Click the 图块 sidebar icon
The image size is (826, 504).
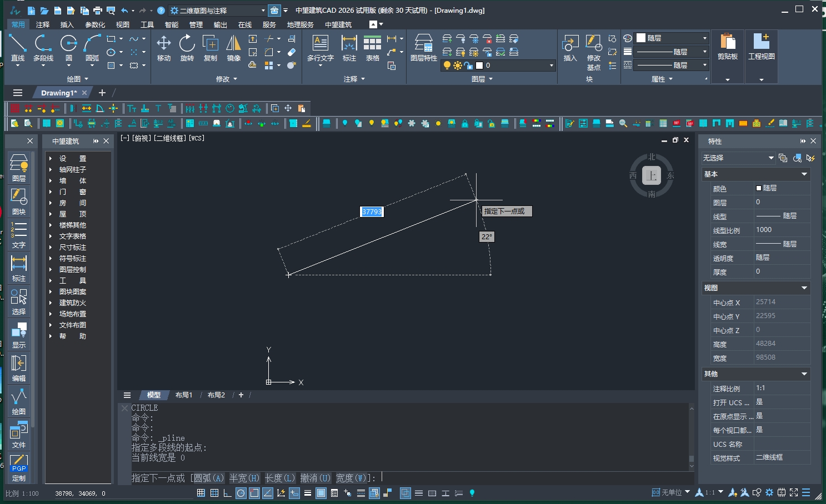19,201
